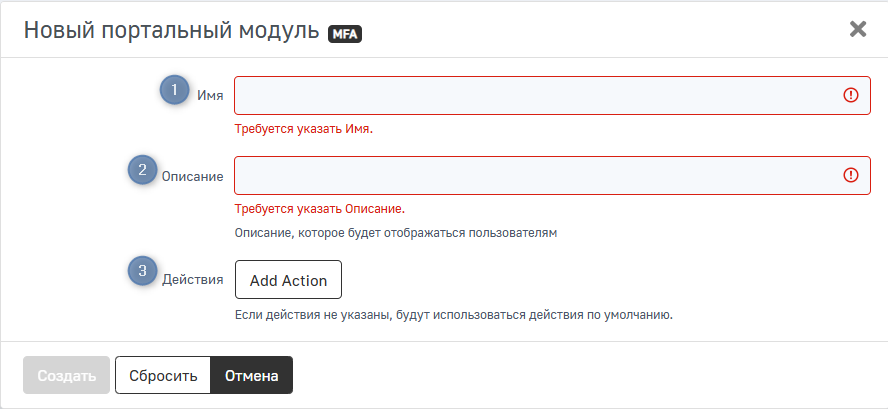Click the default actions hint text
Screen dimensions: 888x409
point(454,315)
